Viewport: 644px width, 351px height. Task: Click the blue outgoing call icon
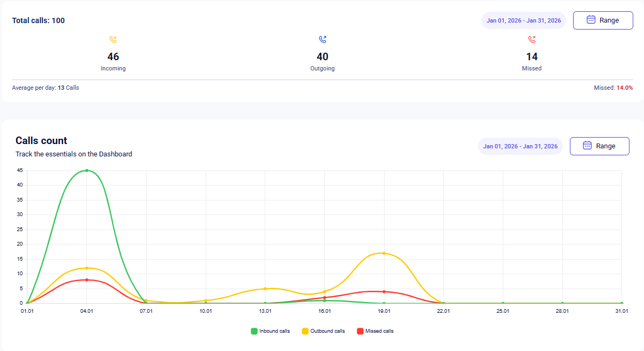tap(322, 39)
